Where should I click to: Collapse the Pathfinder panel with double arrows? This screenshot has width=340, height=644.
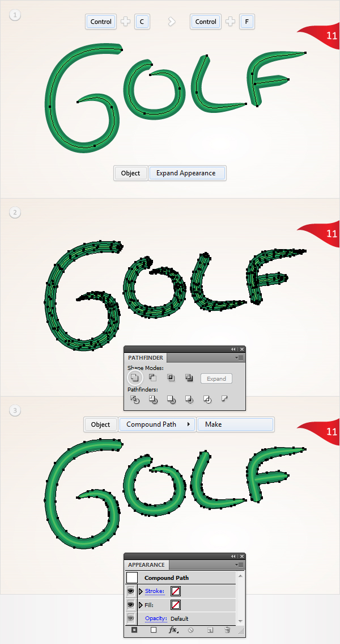[233, 349]
